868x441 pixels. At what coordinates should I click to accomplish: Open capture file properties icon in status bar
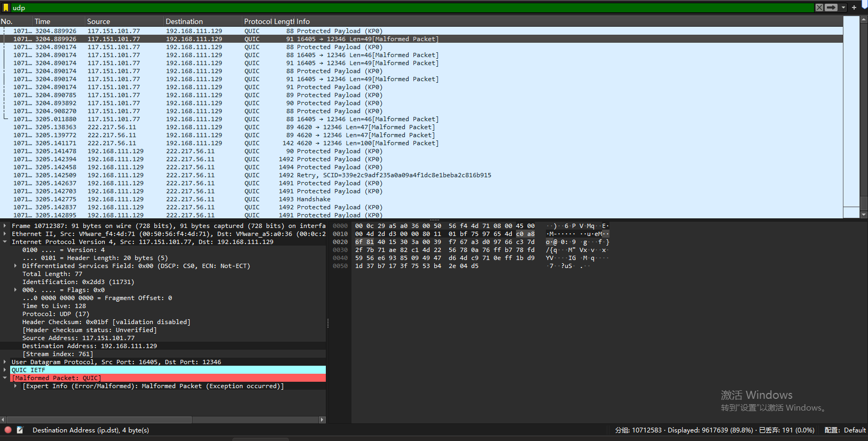pyautogui.click(x=20, y=430)
